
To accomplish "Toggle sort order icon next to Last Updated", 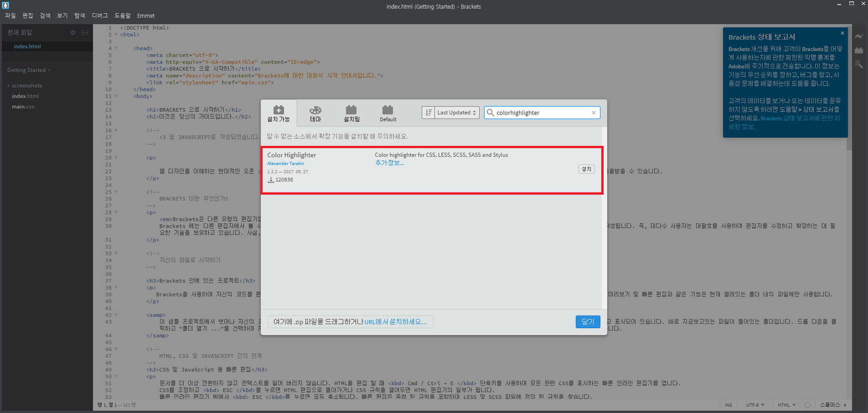I will (x=429, y=113).
